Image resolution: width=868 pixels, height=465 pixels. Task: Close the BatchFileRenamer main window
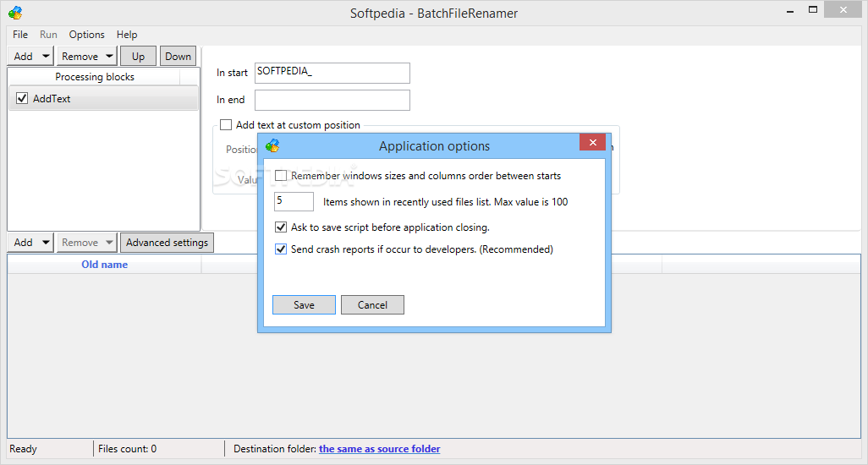843,10
